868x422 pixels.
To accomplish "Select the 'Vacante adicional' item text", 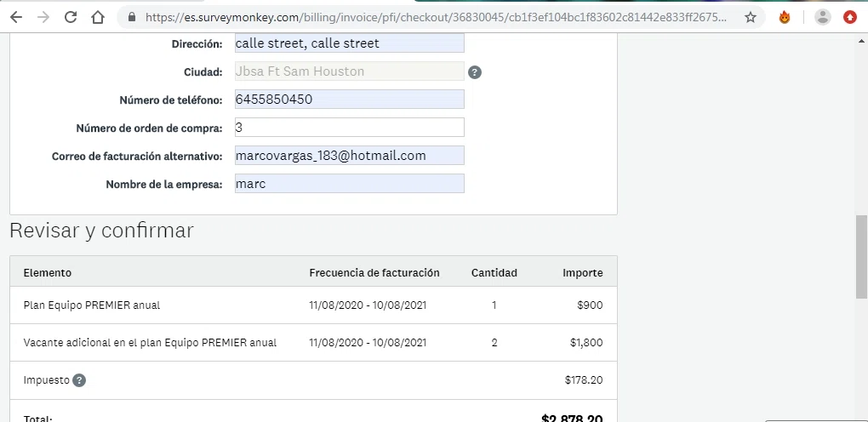I will pos(150,343).
